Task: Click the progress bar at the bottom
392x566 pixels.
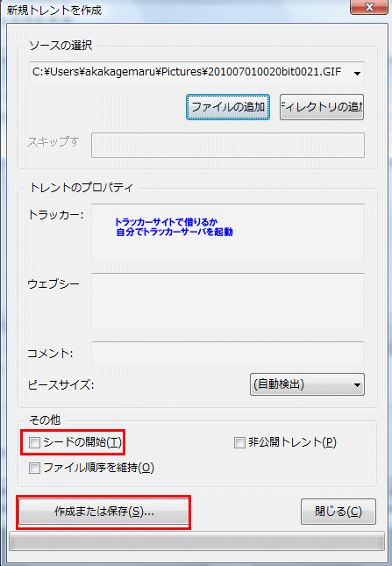Action: pyautogui.click(x=196, y=542)
